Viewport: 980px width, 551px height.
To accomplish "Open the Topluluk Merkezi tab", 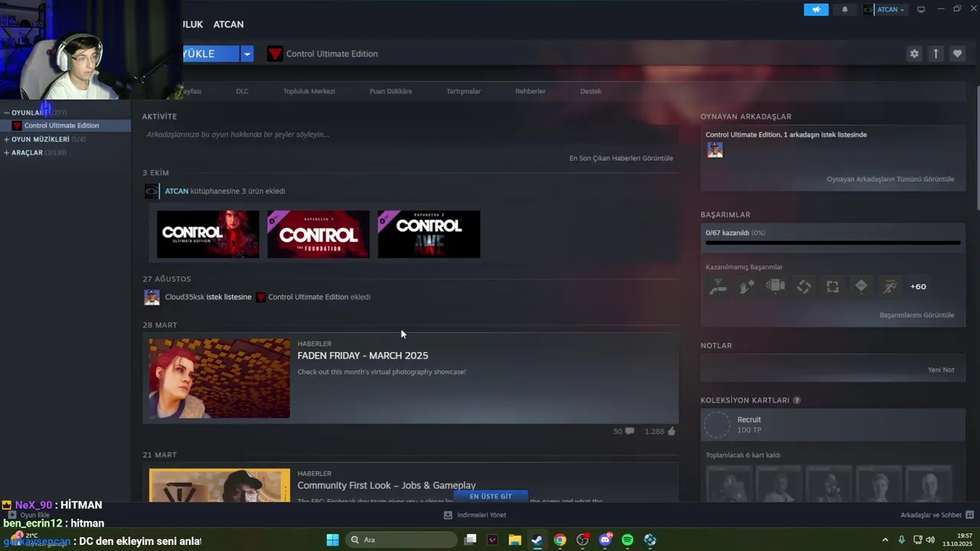I will click(309, 91).
